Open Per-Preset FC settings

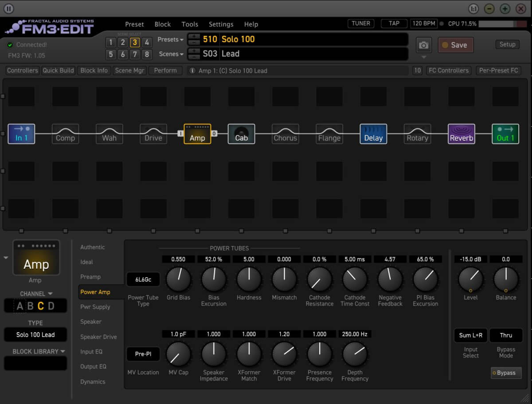click(499, 71)
